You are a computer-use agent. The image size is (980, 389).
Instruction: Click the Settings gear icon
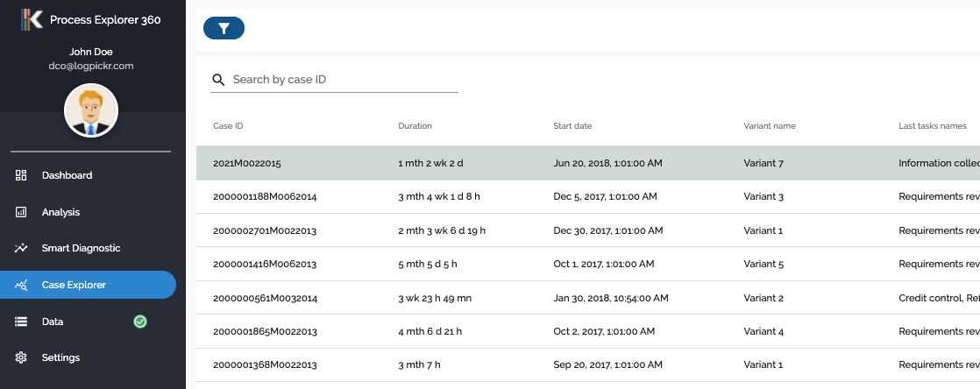tap(21, 357)
